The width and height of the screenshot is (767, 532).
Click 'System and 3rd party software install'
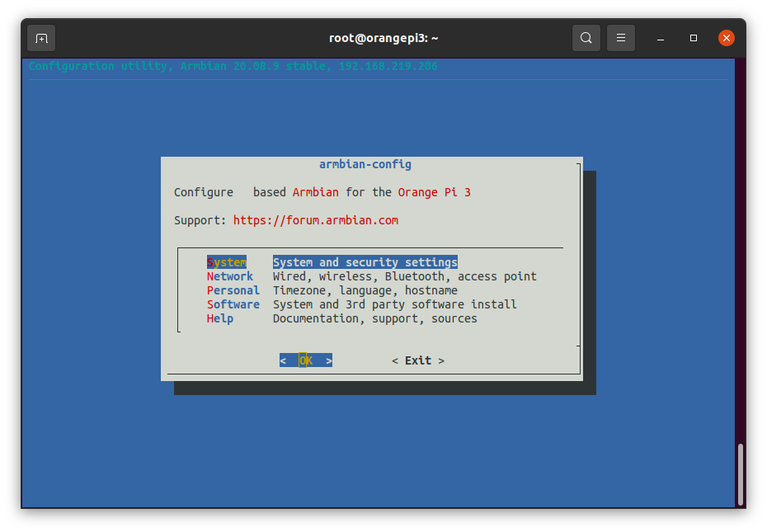(394, 304)
